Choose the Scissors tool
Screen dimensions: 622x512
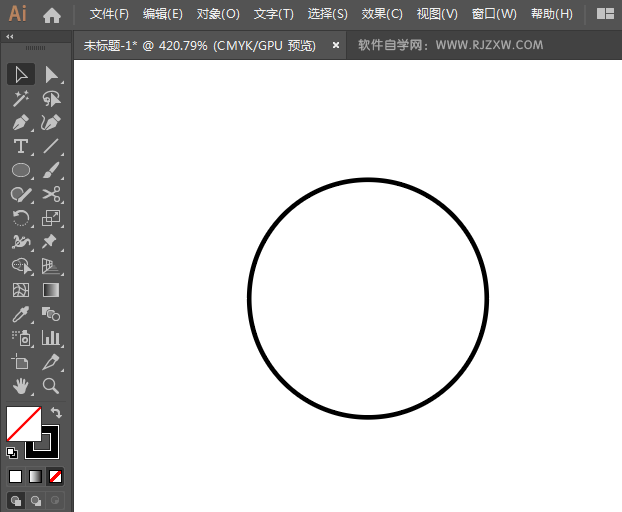pyautogui.click(x=52, y=194)
